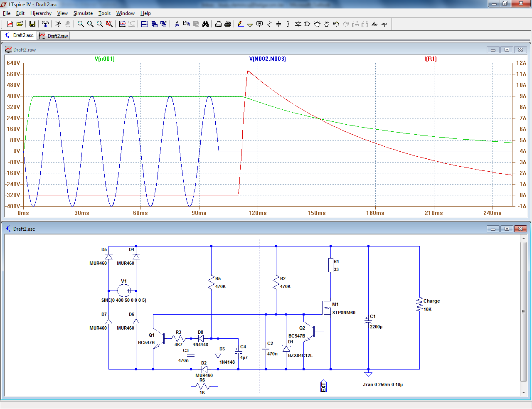Image resolution: width=532 pixels, height=409 pixels.
Task: Select the Draw Wire pencil tool
Action: point(241,24)
